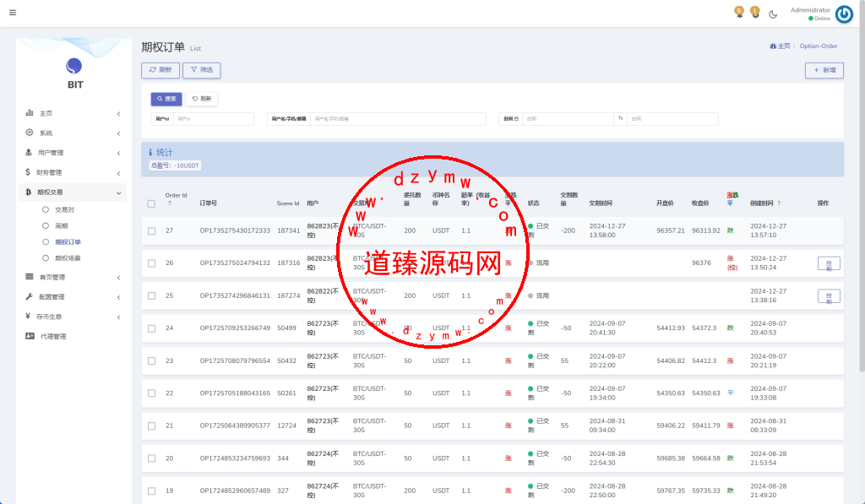The height and width of the screenshot is (504, 865).
Task: Open the second notification bell with badge
Action: 755,12
